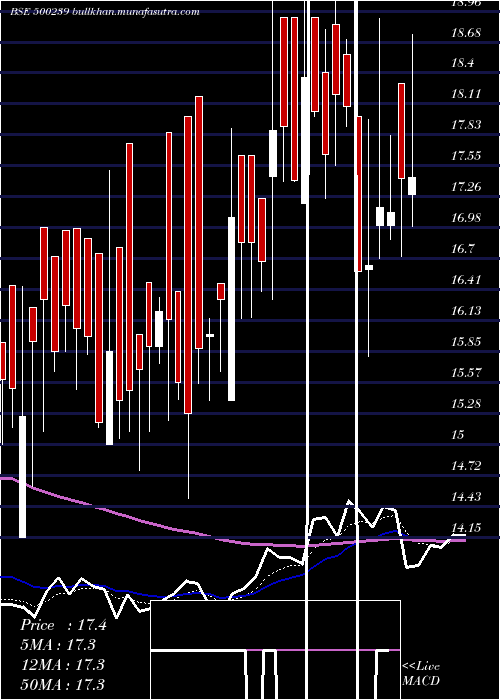Image resolution: width=500 pixels, height=700 pixels.
Task: Select the 17.26 price level label
Action: pos(466,187)
